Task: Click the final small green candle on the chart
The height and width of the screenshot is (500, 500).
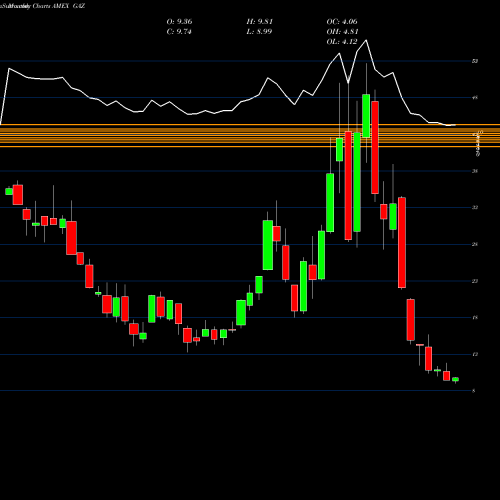Action: click(455, 379)
